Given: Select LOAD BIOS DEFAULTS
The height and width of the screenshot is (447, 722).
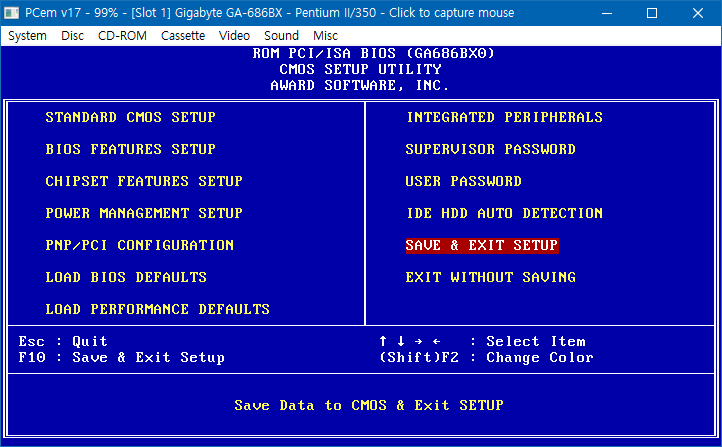Looking at the screenshot, I should (126, 277).
